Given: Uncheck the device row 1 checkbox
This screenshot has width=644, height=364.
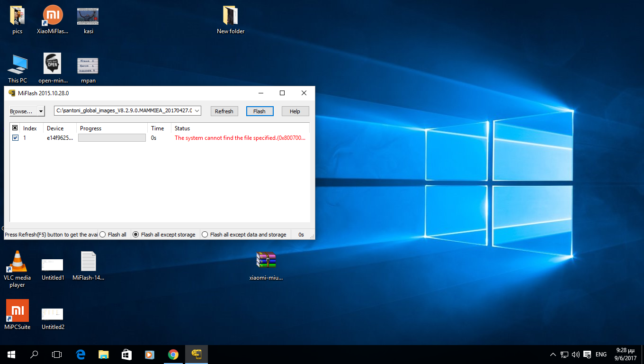Looking at the screenshot, I should 15,138.
